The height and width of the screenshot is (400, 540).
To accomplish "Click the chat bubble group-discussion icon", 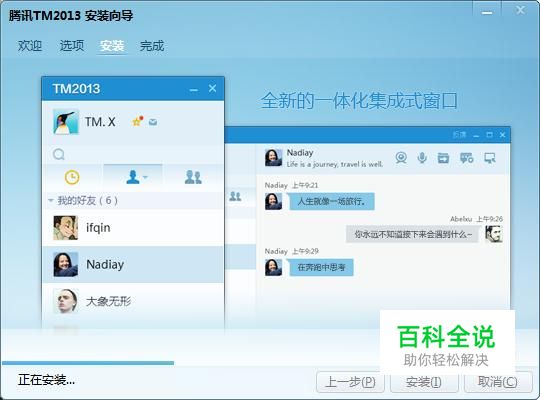I will tap(467, 158).
